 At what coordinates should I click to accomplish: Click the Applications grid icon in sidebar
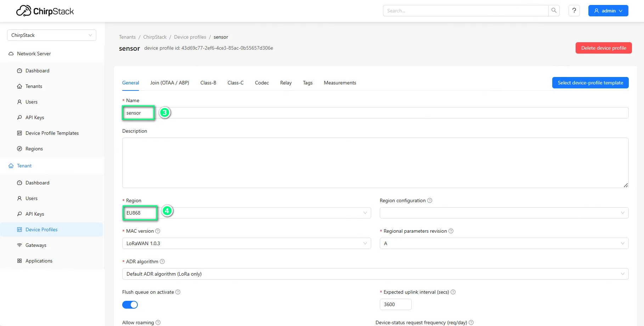19,261
